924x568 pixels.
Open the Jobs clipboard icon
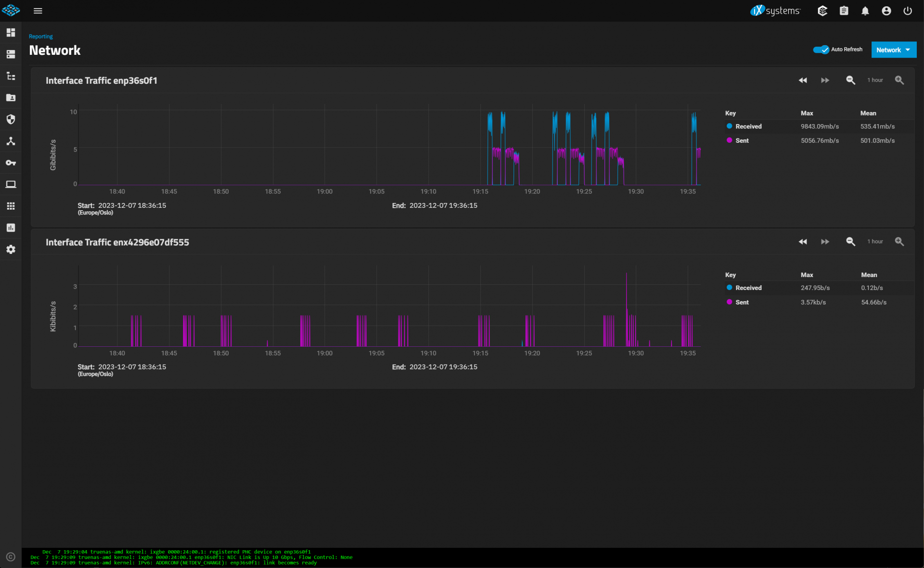(844, 11)
